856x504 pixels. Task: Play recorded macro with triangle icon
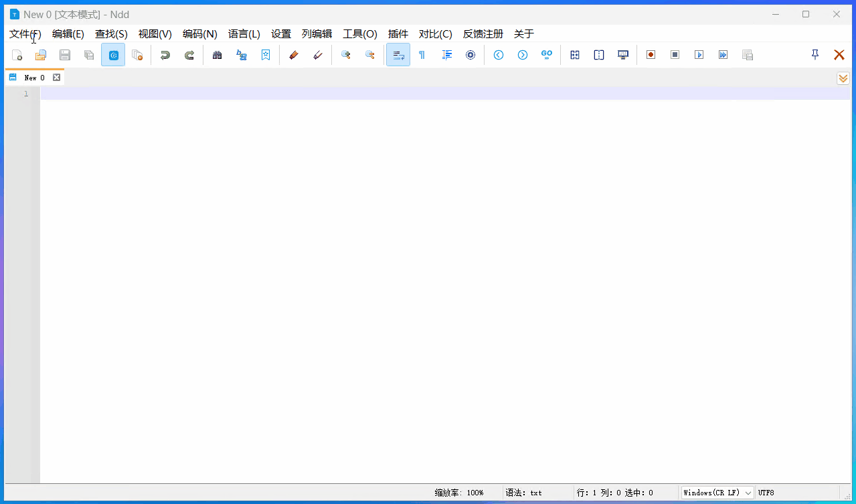click(x=699, y=55)
